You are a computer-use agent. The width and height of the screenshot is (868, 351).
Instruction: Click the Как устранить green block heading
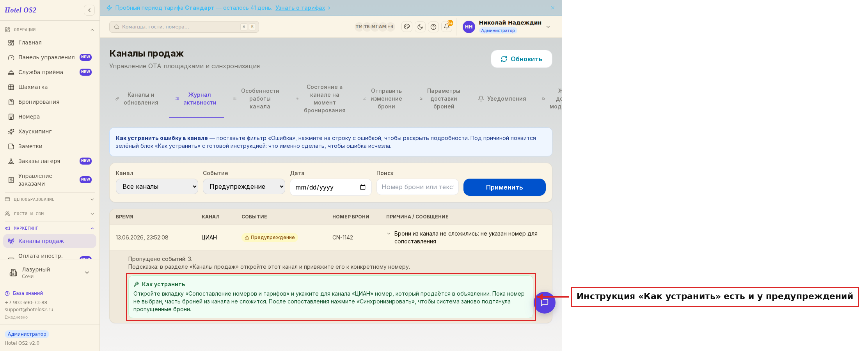163,284
